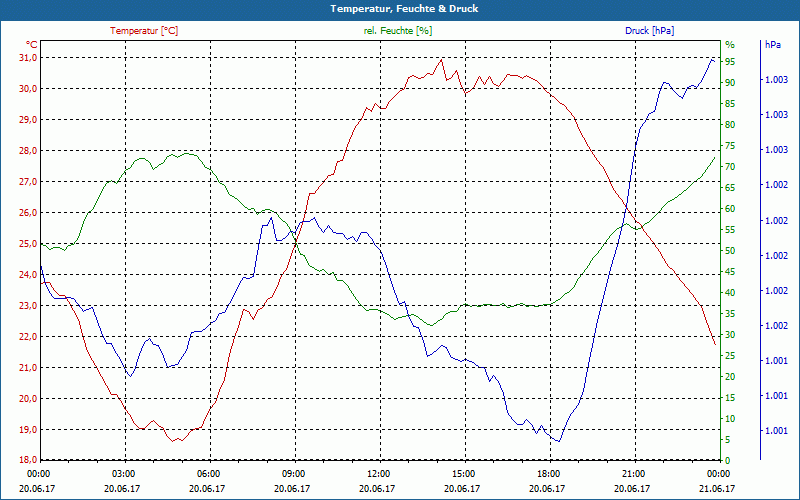Image resolution: width=800 pixels, height=500 pixels.
Task: Click the 55 humidity axis tick
Action: pyautogui.click(x=730, y=230)
